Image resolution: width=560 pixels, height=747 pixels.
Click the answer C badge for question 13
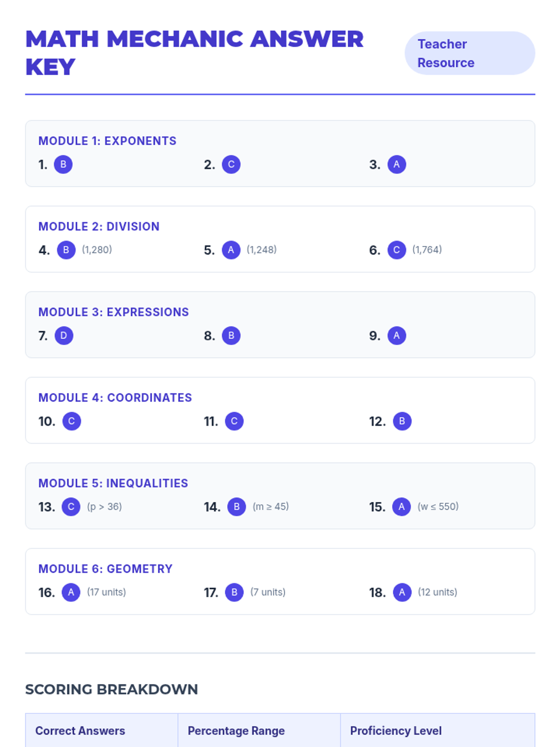pyautogui.click(x=71, y=507)
